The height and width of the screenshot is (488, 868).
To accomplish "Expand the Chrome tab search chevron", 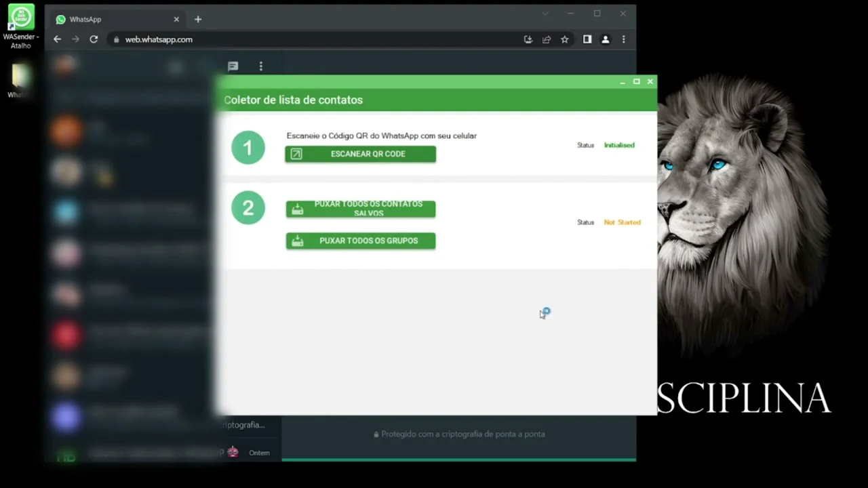I will (x=545, y=14).
